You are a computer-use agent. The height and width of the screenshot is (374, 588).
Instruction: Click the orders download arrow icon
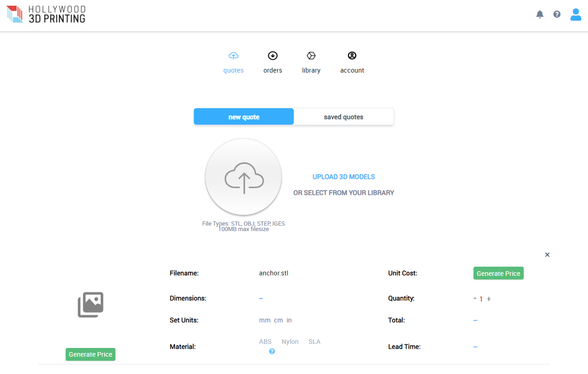pos(273,56)
